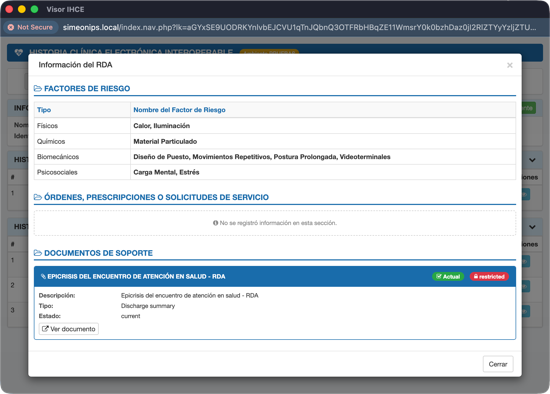
Task: Click the FACTORES DE RIESGO heading
Action: point(87,88)
